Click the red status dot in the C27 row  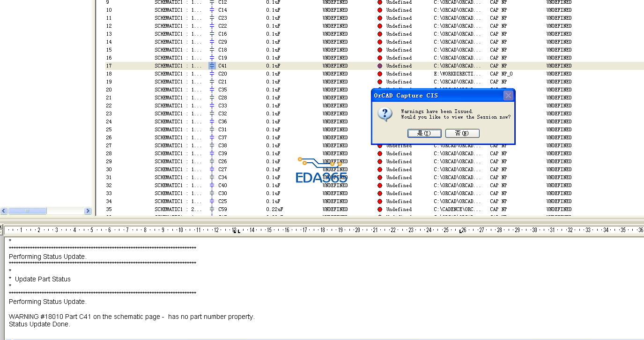tap(380, 169)
